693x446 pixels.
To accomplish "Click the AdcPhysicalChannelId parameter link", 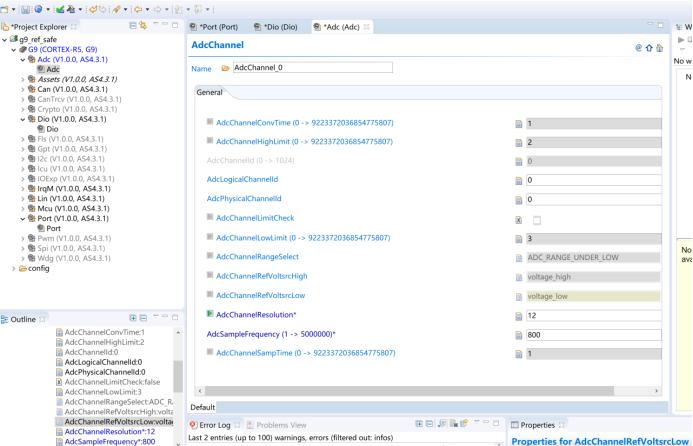I will [x=244, y=199].
